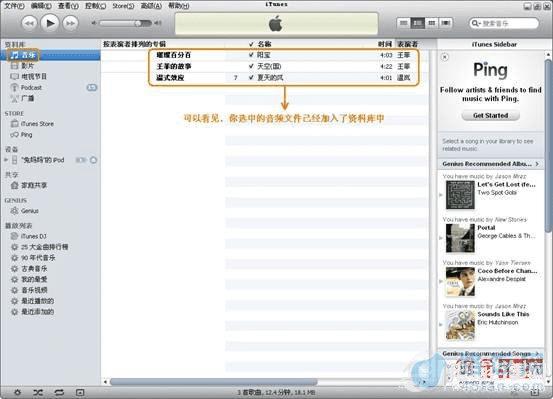Uncheck the song 阳宝 checkbox
The height and width of the screenshot is (399, 553).
coord(251,55)
